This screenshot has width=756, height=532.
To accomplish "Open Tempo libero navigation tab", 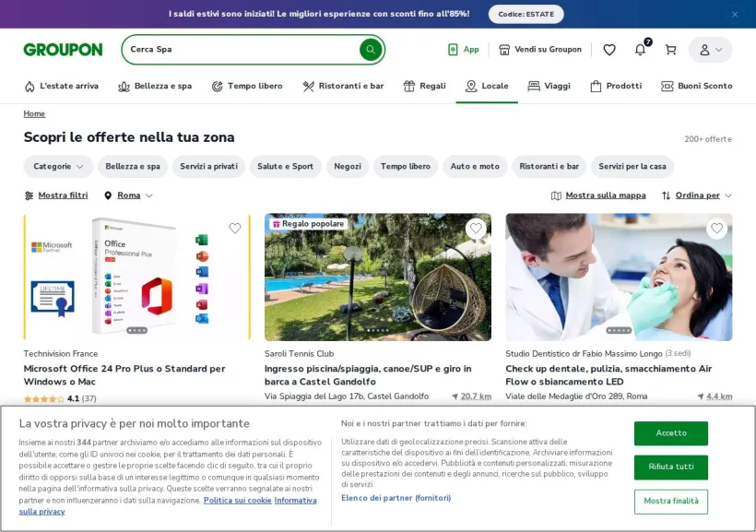I will click(247, 86).
